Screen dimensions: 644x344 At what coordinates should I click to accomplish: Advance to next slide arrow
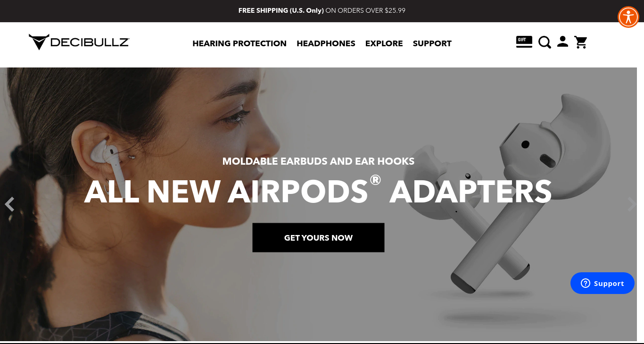pos(632,204)
